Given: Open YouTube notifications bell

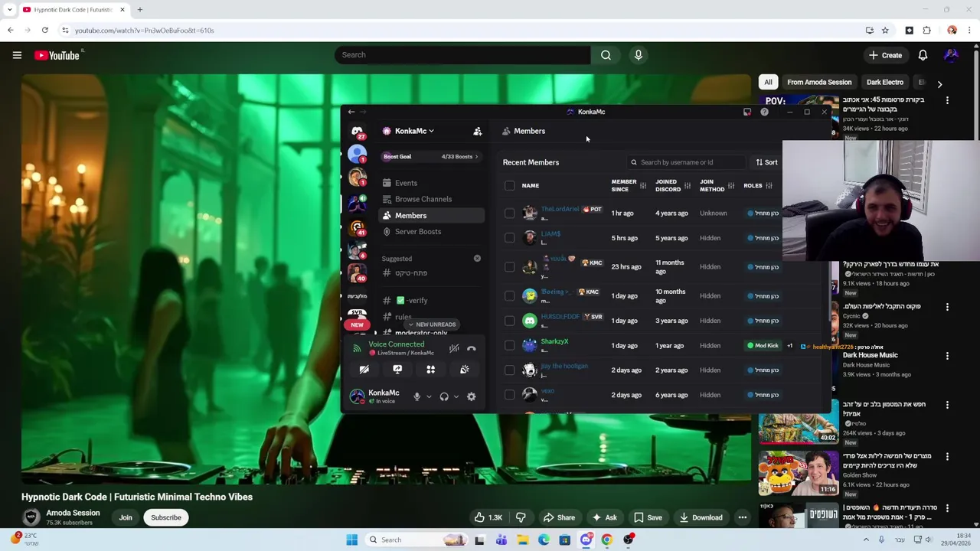Looking at the screenshot, I should click(923, 55).
